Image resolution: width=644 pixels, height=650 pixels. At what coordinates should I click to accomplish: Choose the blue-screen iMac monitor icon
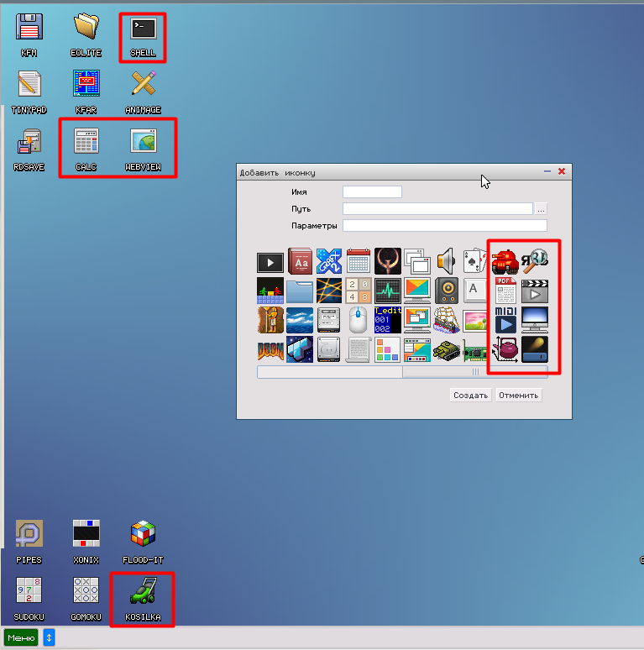click(535, 320)
